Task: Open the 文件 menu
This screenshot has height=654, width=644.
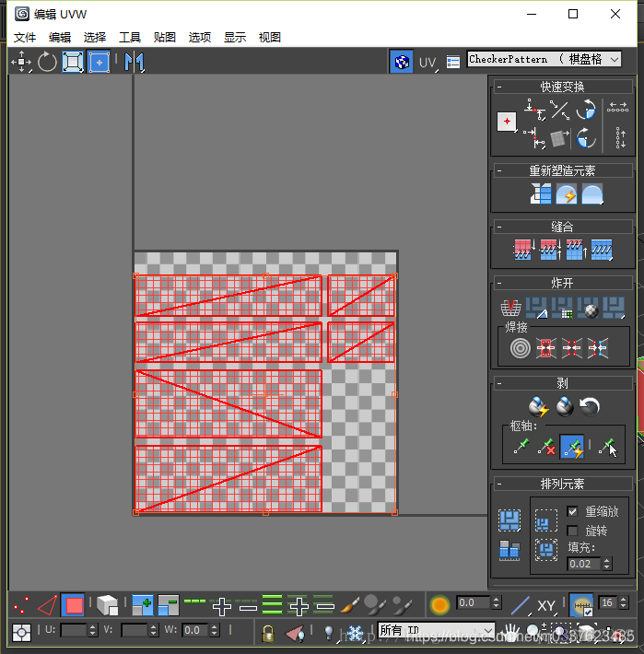Action: click(25, 38)
